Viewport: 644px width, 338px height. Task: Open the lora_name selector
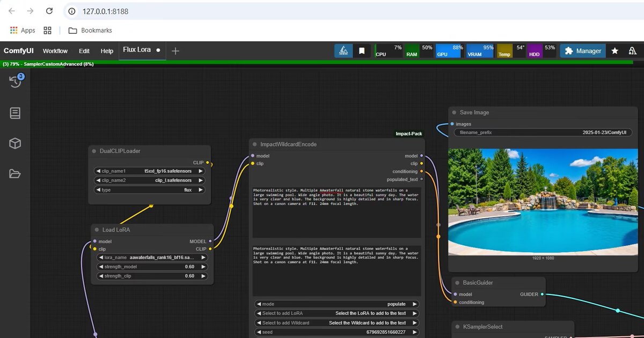pos(152,258)
